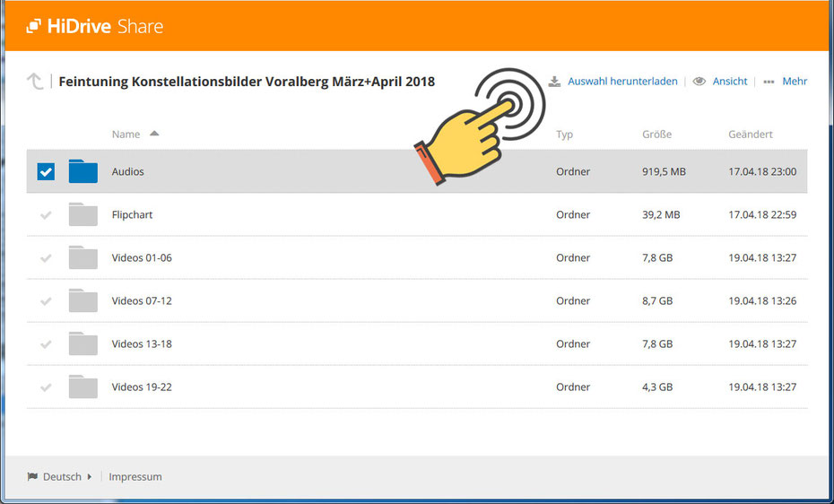The width and height of the screenshot is (834, 504).
Task: Sort by the Name column header
Action: [x=126, y=134]
